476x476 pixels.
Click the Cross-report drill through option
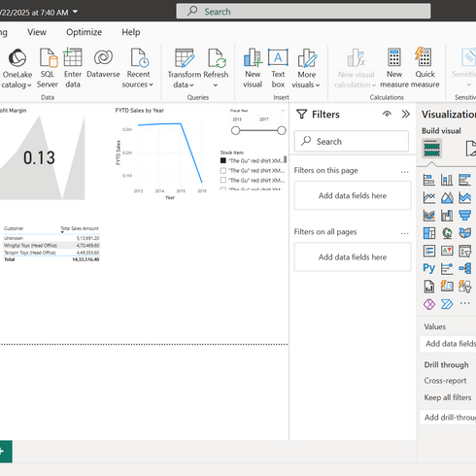[x=445, y=381]
